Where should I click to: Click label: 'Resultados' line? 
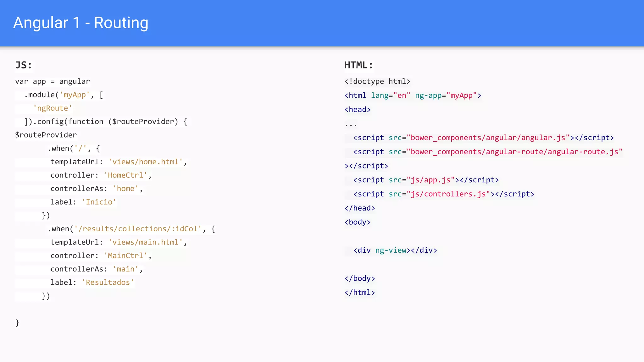[x=92, y=282]
